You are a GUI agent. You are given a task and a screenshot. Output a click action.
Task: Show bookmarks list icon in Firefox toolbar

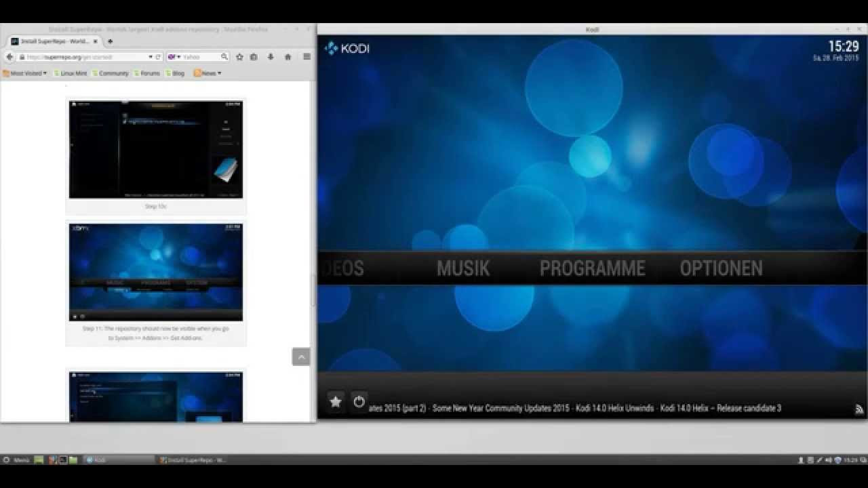coord(254,57)
